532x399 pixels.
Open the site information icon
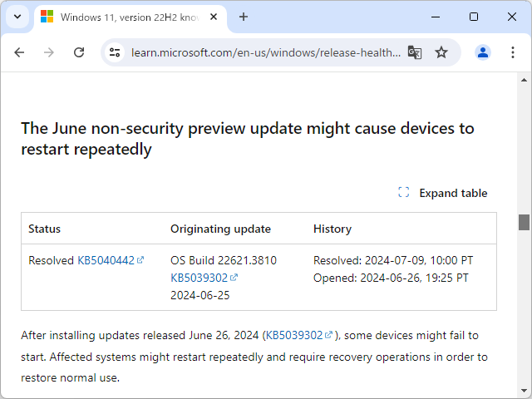(116, 52)
